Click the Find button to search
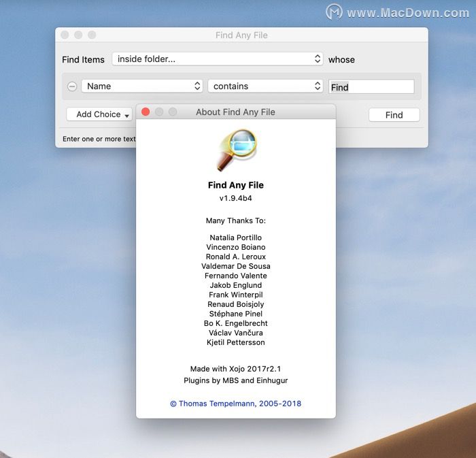The height and width of the screenshot is (458, 476). coord(394,115)
